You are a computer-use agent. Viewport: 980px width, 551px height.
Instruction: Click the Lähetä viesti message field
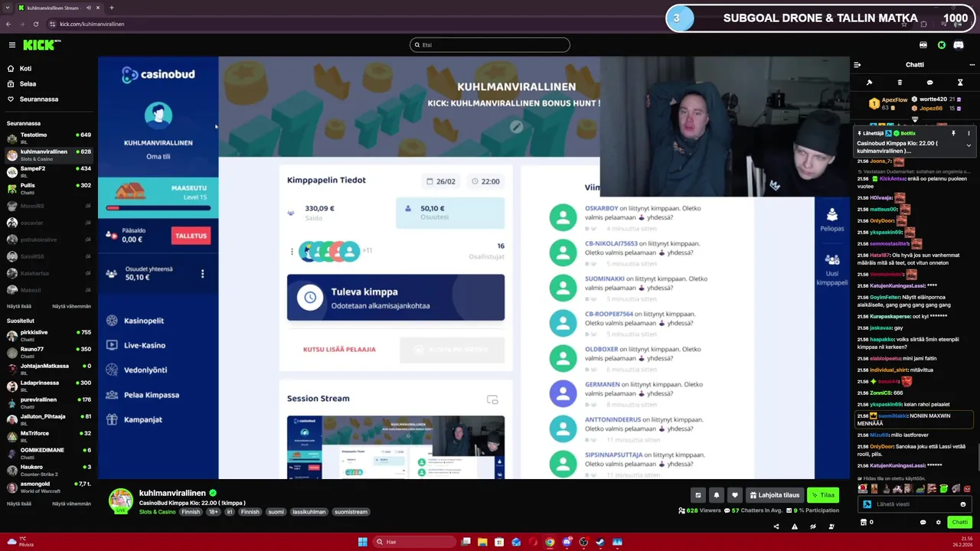point(915,504)
